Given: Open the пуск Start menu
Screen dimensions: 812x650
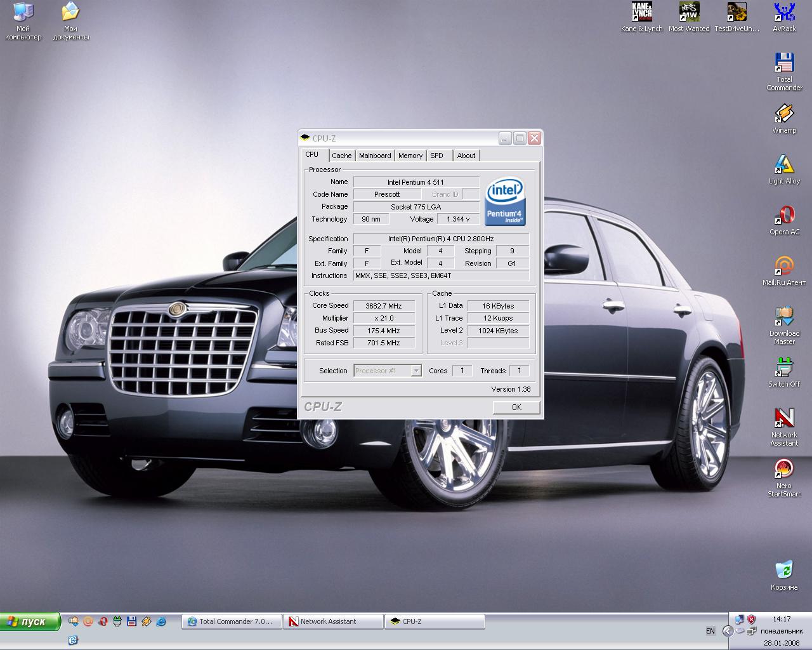Looking at the screenshot, I should (x=30, y=621).
